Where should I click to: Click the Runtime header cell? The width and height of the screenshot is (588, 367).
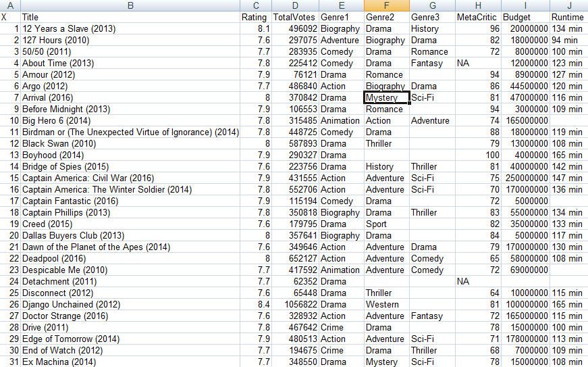(x=569, y=18)
